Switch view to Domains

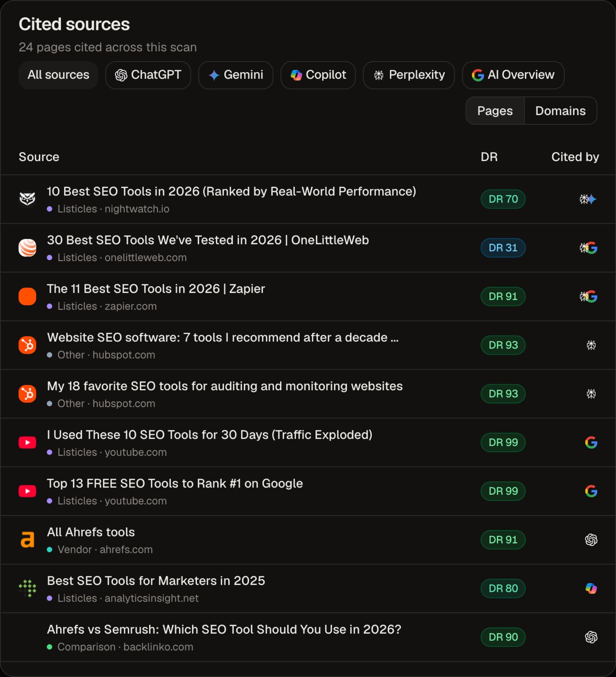tap(560, 111)
